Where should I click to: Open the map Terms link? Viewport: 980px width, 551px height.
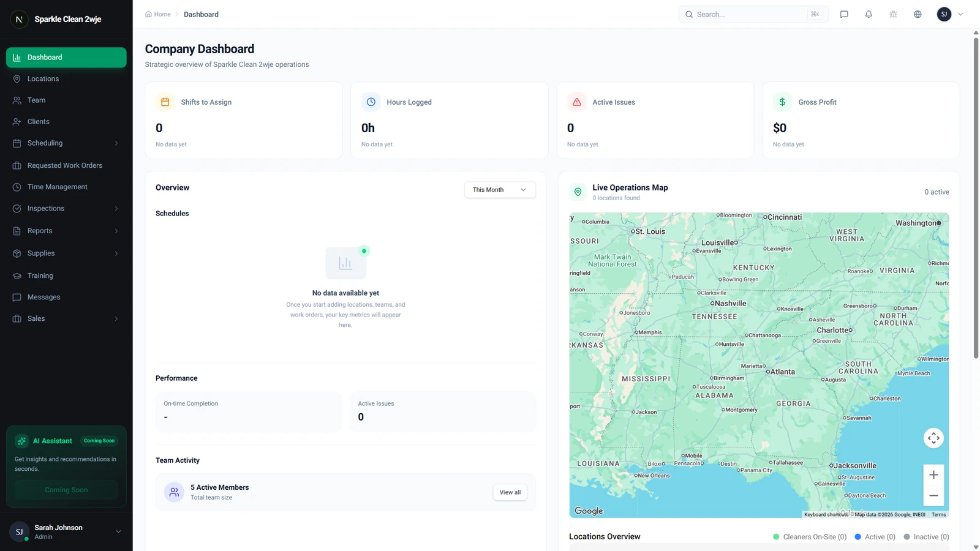(939, 515)
